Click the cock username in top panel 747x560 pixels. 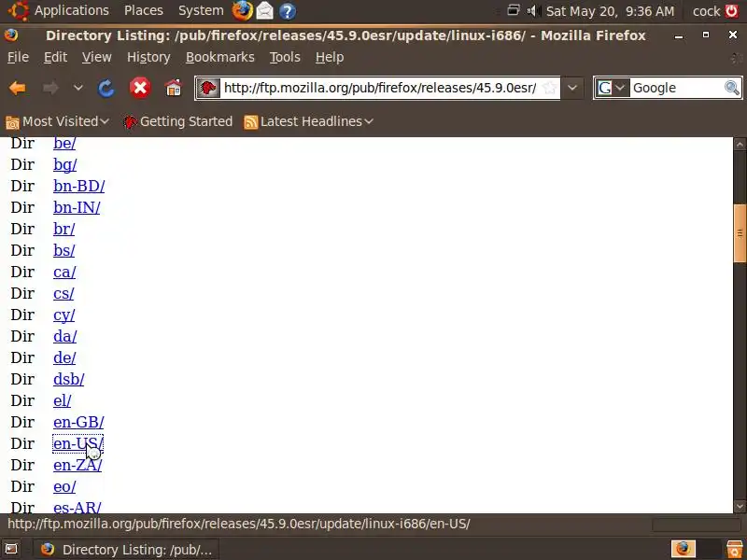pyautogui.click(x=706, y=10)
